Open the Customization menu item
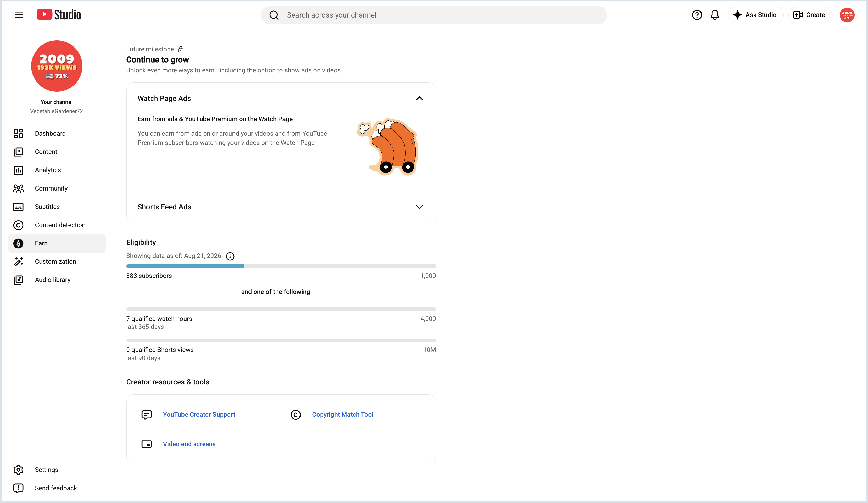Image resolution: width=868 pixels, height=503 pixels. click(57, 261)
